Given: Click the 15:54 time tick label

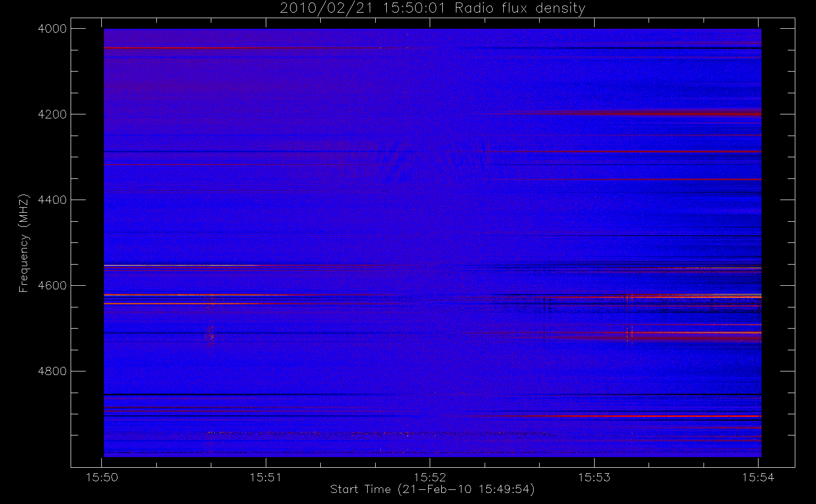Looking at the screenshot, I should point(759,477).
